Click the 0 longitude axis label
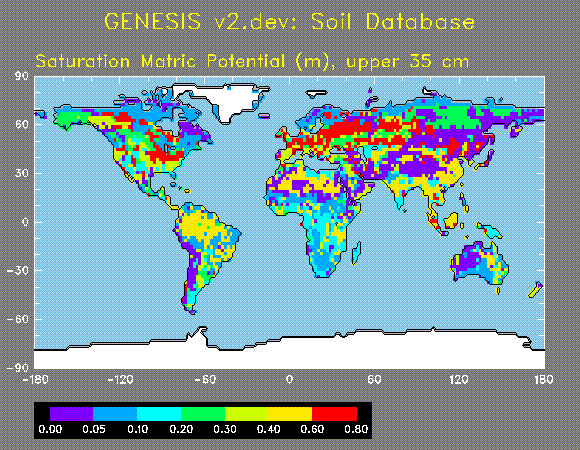 pyautogui.click(x=289, y=379)
